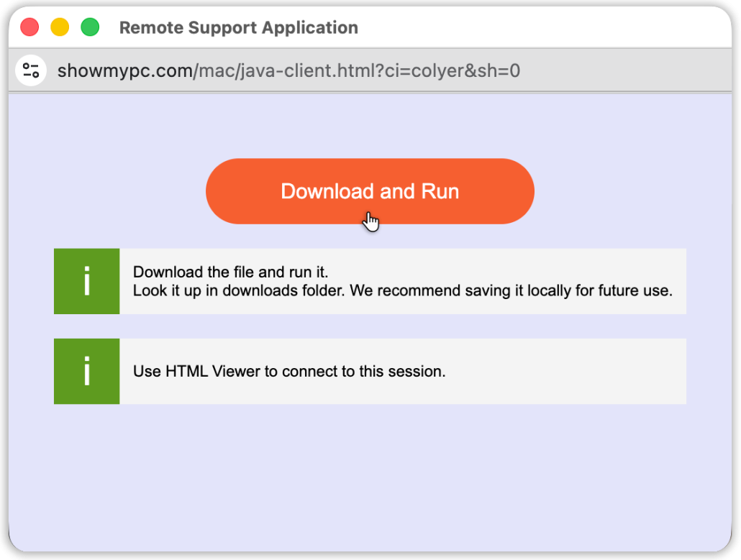Click the Remote Support Application title text
This screenshot has width=741, height=560.
click(238, 27)
